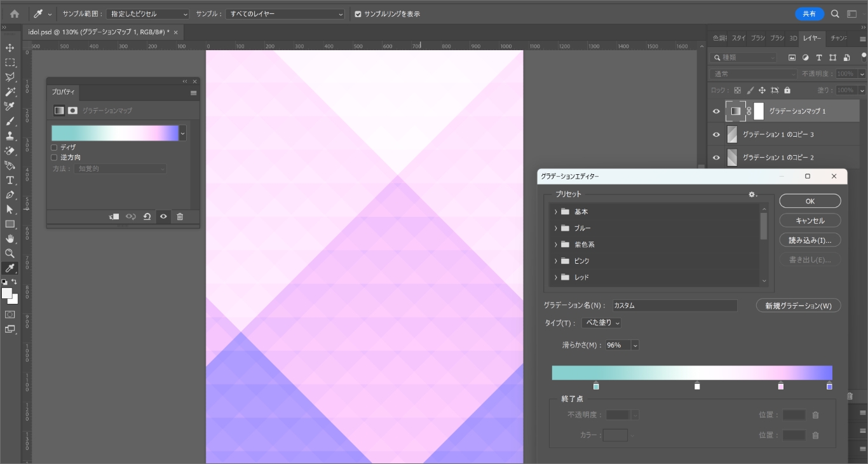The image size is (868, 464).
Task: Select the Move tool
Action: point(10,48)
